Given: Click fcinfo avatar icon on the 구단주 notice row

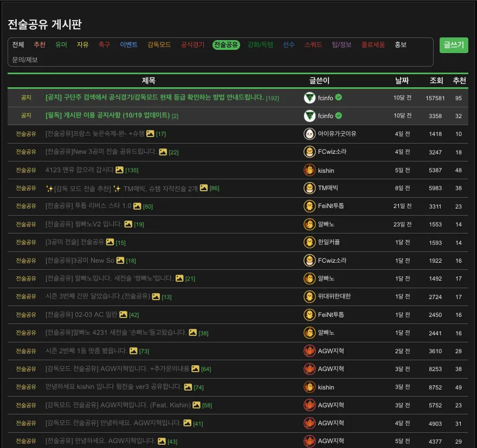Looking at the screenshot, I should point(310,98).
